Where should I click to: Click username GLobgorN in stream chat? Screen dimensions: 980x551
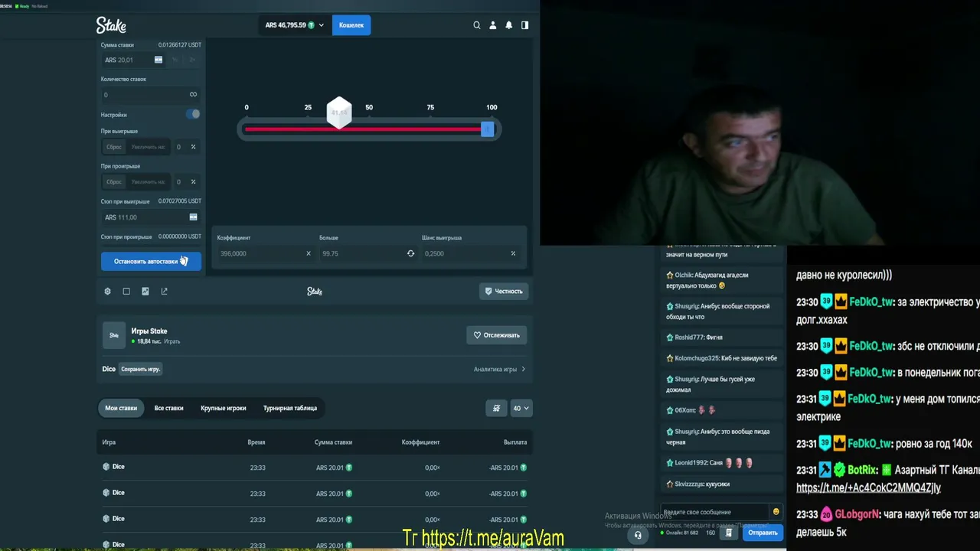pyautogui.click(x=857, y=514)
